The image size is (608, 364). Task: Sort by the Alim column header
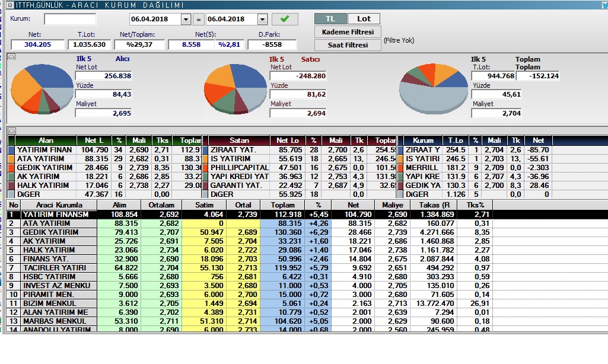(119, 205)
